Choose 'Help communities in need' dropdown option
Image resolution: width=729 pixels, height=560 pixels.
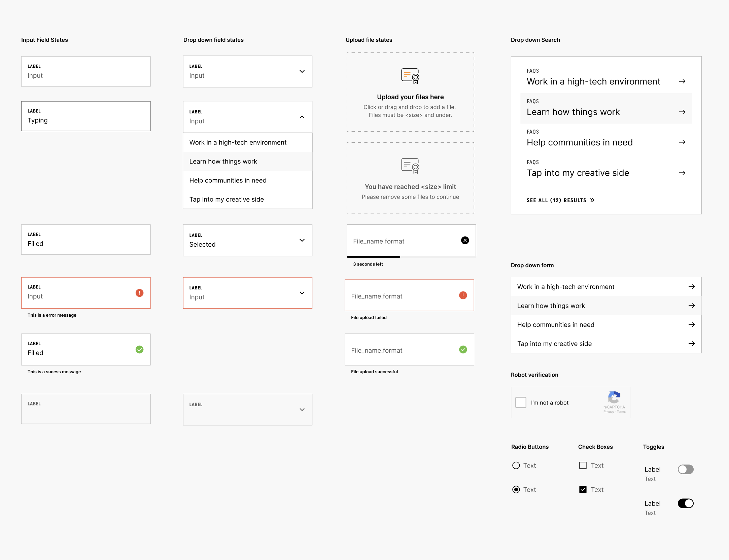click(228, 180)
